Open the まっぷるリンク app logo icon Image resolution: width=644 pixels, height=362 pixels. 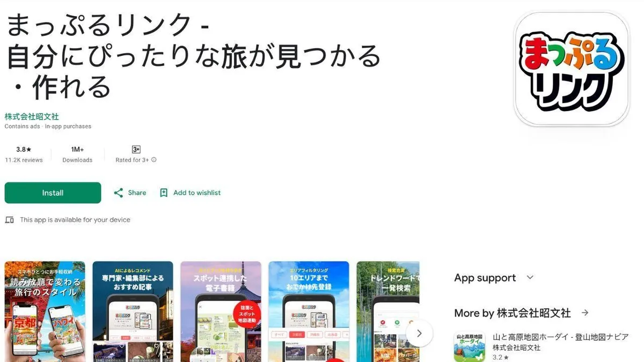(572, 68)
